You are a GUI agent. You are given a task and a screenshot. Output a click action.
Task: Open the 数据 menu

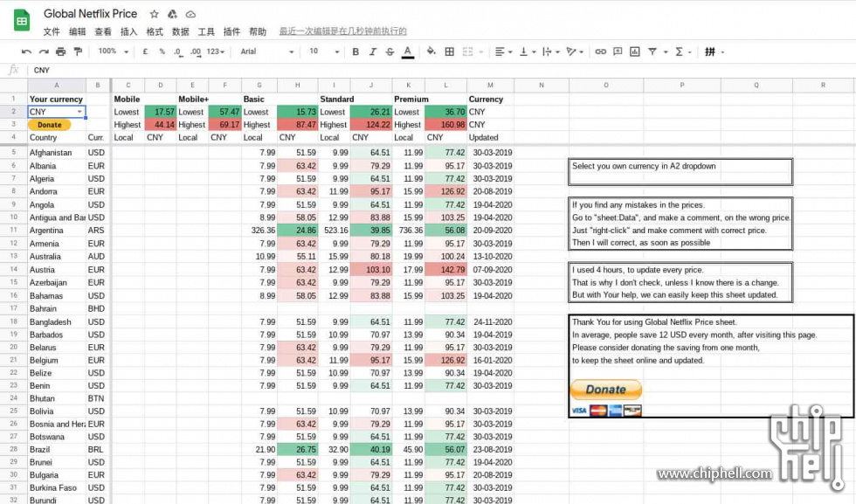(x=180, y=31)
